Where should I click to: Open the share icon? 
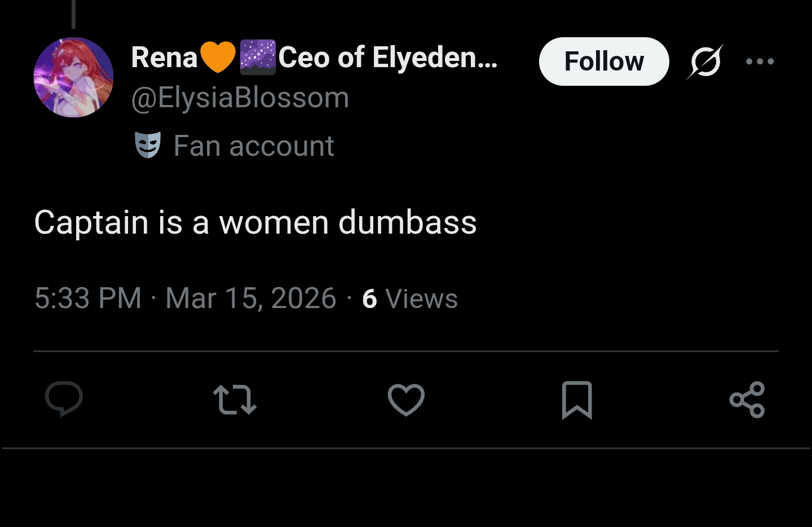click(747, 399)
